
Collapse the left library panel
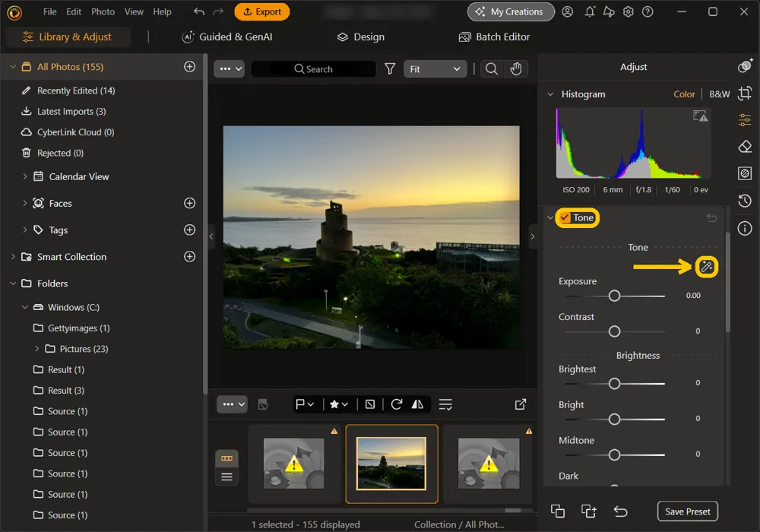211,236
